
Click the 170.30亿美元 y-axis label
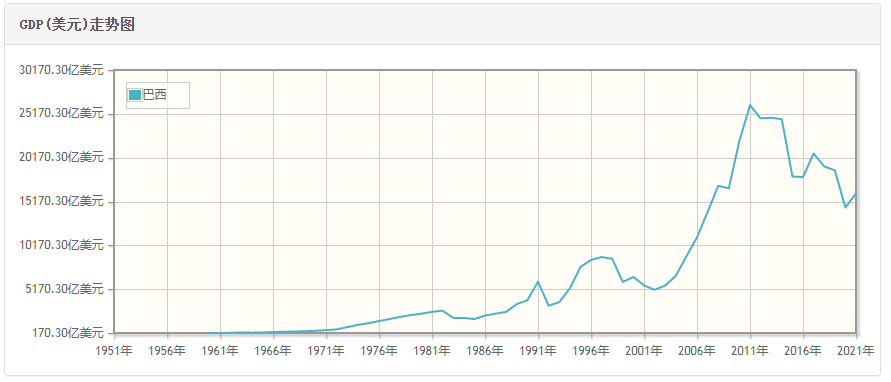pos(68,332)
